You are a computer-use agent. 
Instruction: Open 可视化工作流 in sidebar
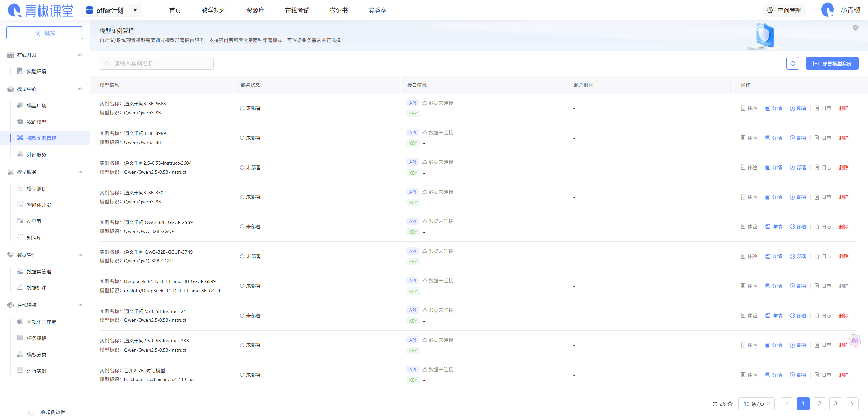point(41,322)
